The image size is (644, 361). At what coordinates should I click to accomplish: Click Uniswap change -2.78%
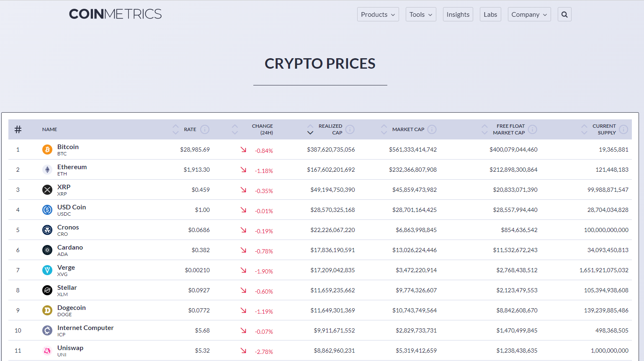pos(264,352)
